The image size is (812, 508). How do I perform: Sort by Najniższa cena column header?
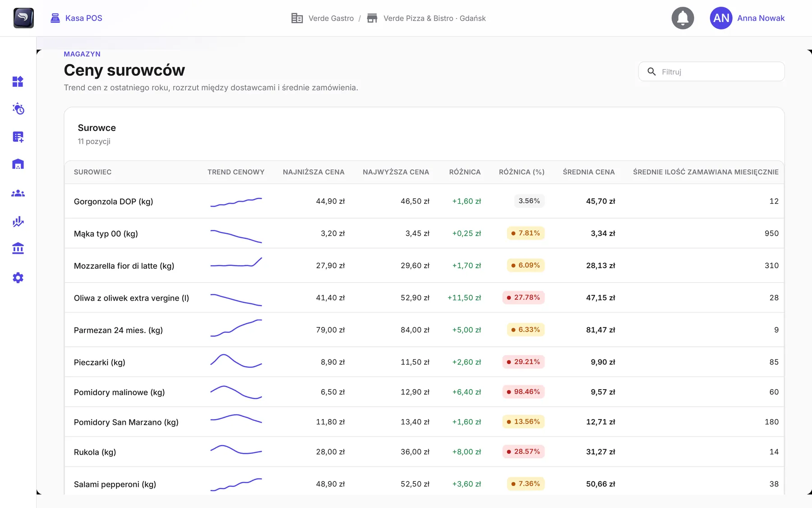[x=314, y=172]
